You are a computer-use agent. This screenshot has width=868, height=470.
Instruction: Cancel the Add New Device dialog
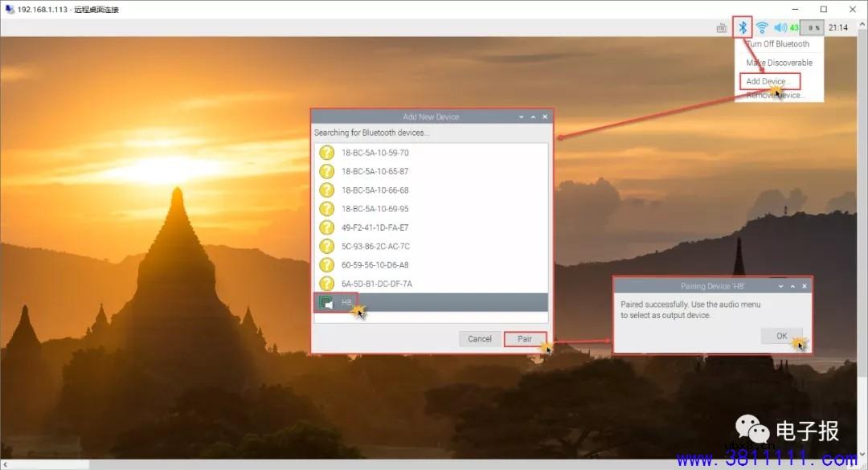pos(480,339)
